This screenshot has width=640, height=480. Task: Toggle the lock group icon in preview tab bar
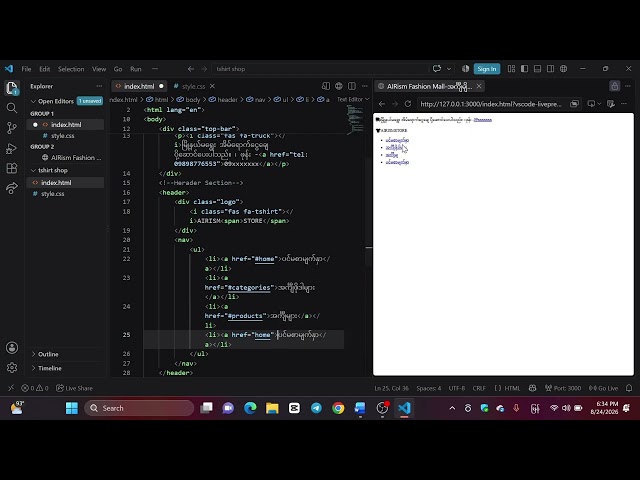(x=614, y=86)
